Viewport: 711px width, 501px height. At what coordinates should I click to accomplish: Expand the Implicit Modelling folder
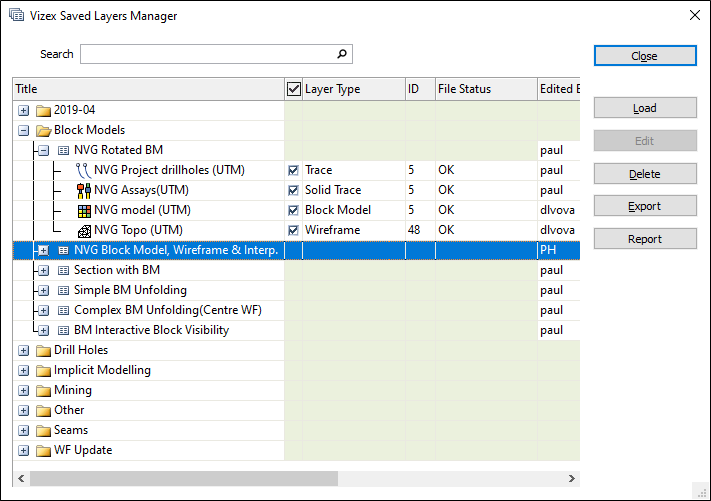(x=23, y=370)
